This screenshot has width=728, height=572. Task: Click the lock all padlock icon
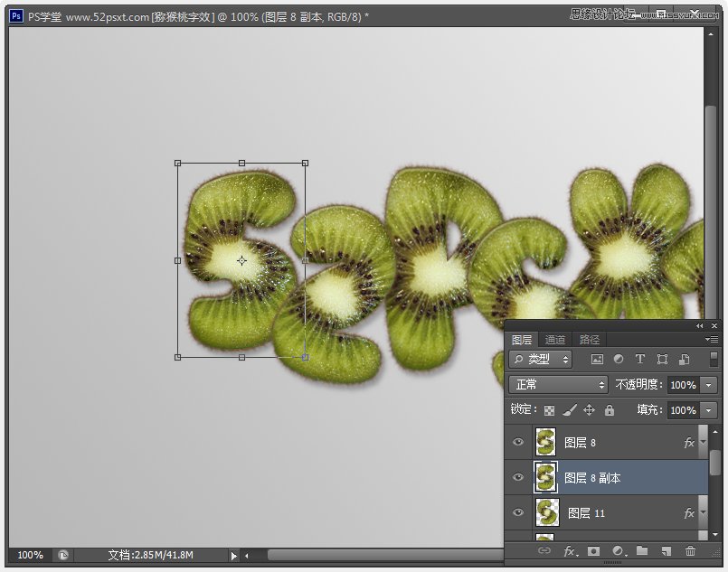coord(609,410)
